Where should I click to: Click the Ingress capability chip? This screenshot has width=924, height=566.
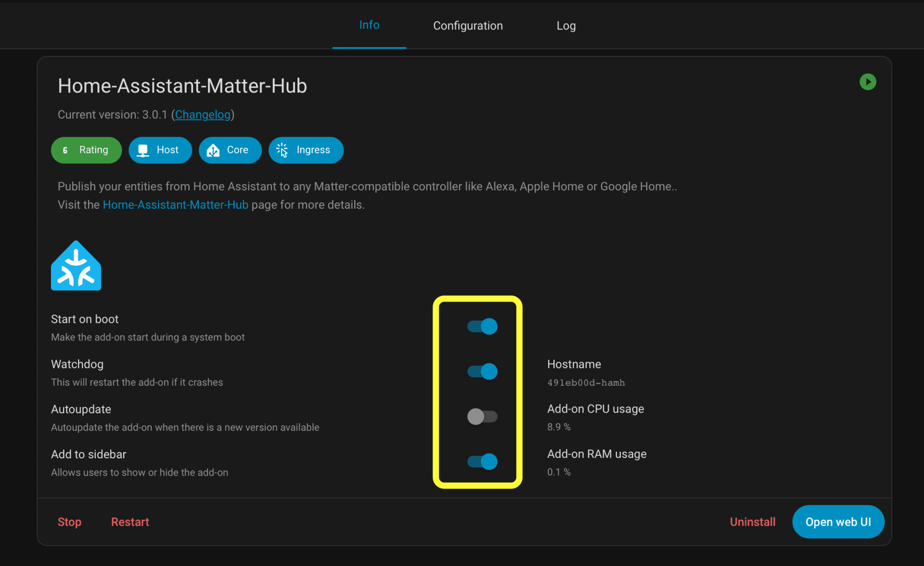coord(306,150)
